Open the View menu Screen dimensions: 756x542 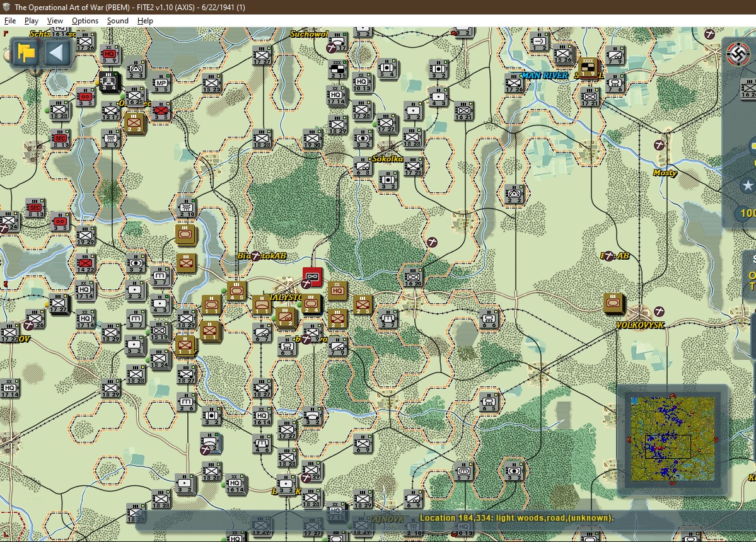55,21
